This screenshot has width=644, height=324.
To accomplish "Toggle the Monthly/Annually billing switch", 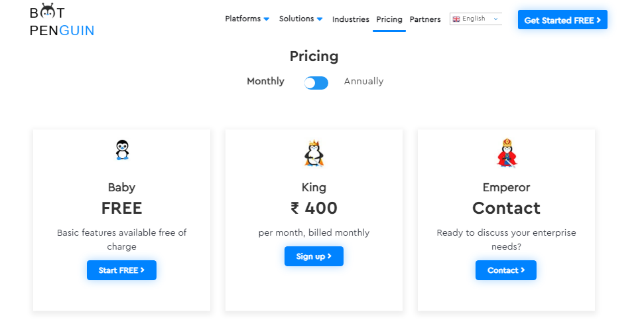I will (316, 82).
